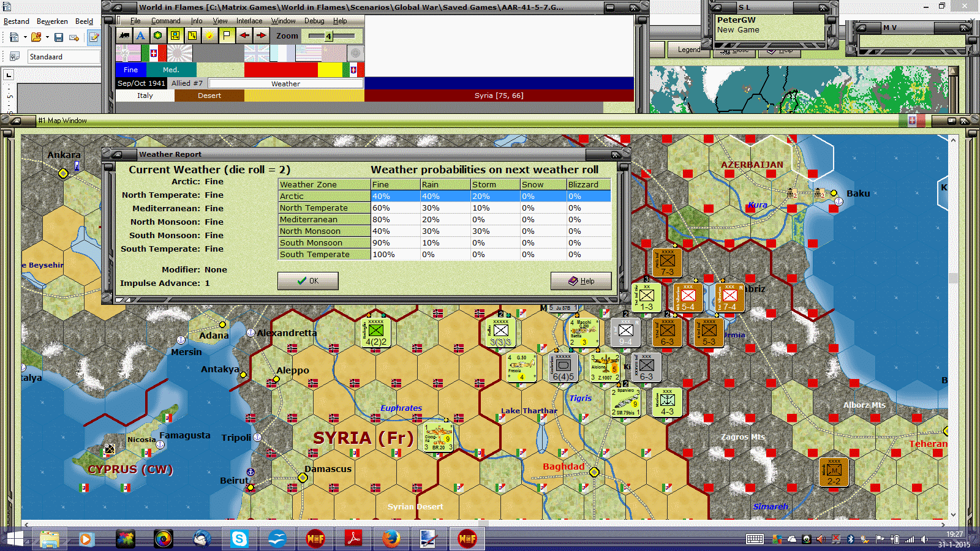Viewport: 980px width, 551px height.
Task: Click the red right arrow toolbar icon
Action: 261,36
